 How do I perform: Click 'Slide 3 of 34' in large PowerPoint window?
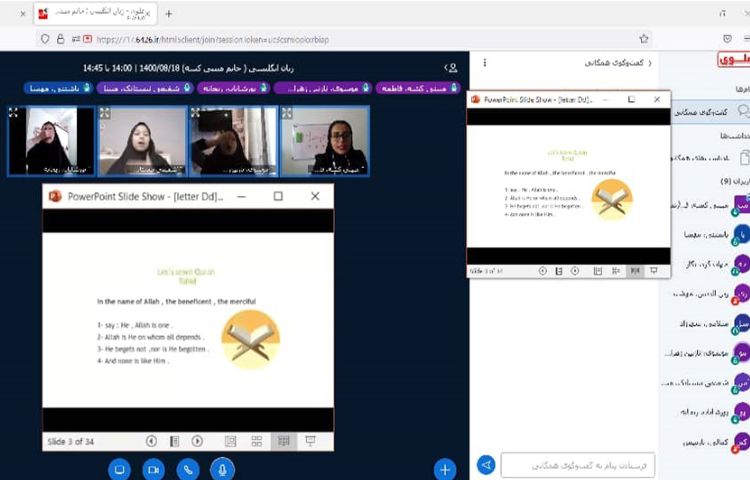coord(71,441)
